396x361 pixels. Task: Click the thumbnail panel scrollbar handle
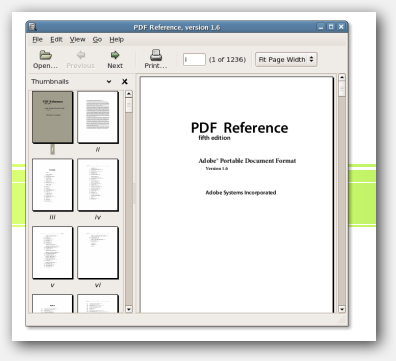coord(129,105)
